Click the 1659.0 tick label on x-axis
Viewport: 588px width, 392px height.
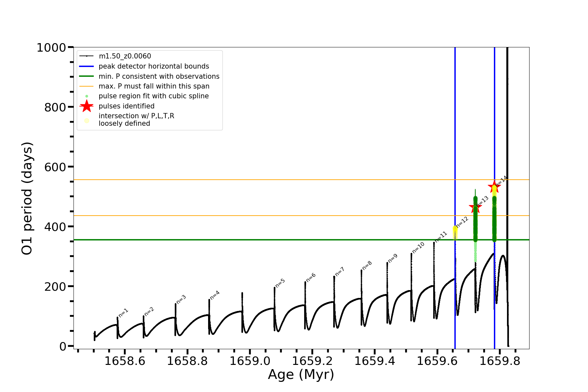250,361
